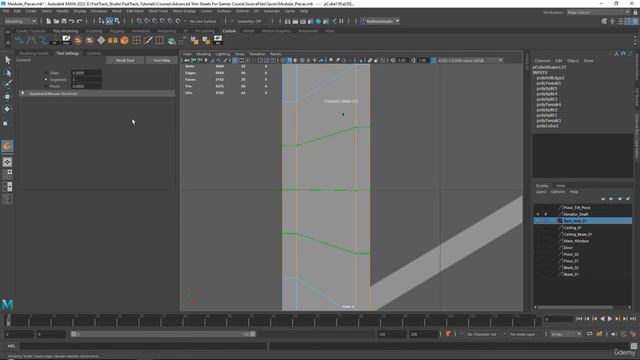Open the user account dropdown in status line
The image size is (640, 360).
[380, 21]
